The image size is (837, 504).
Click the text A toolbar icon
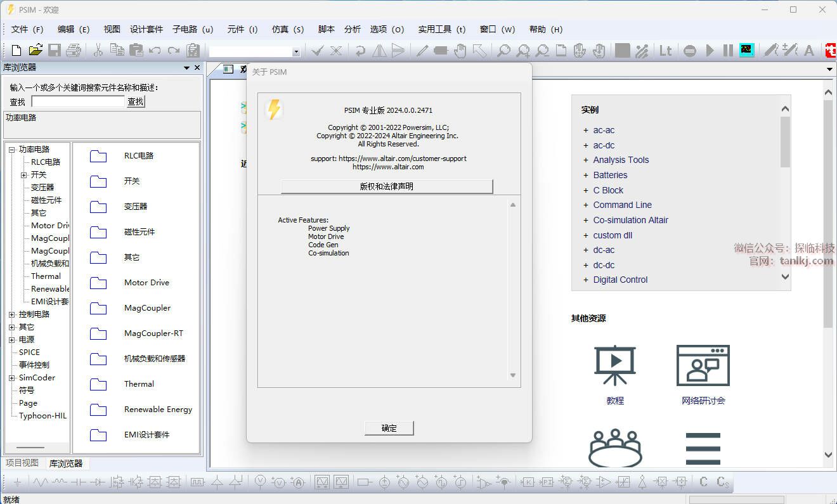click(x=809, y=51)
